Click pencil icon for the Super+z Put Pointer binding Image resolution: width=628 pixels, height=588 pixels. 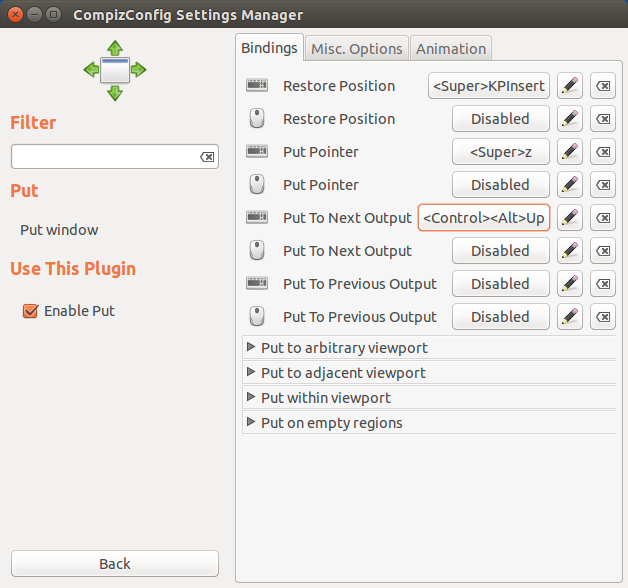570,152
